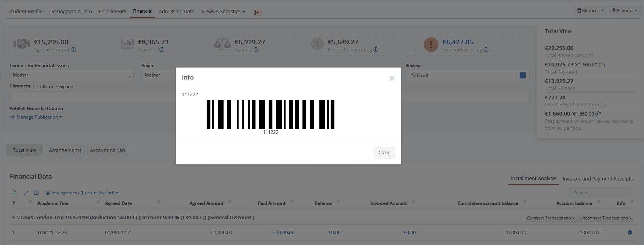Open the Payer Mother dropdown
Viewport: 644px width, 245px height.
[x=159, y=75]
